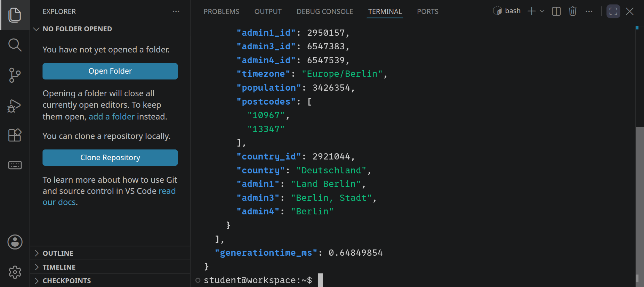Expand the Checkpoints section
The height and width of the screenshot is (287, 644).
(x=110, y=280)
